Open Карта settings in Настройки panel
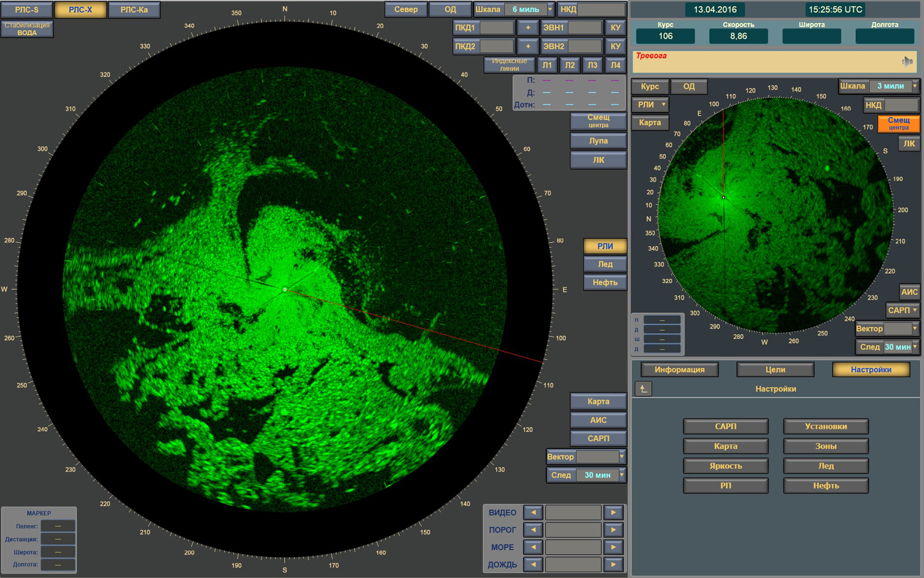This screenshot has width=924, height=578. [x=725, y=446]
